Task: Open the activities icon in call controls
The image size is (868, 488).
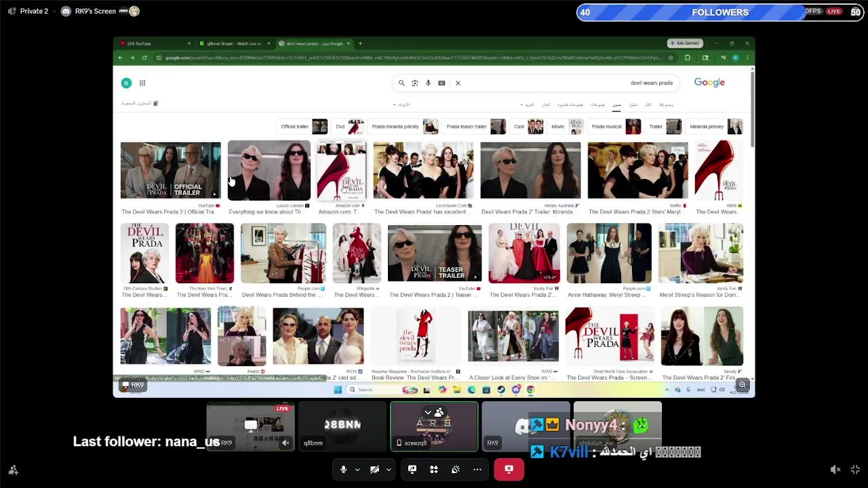Action: click(434, 469)
